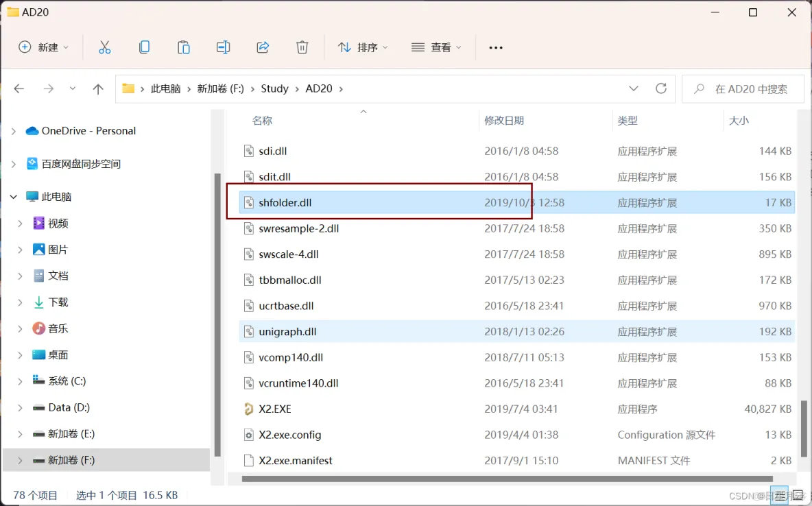Click the 桌面 desktop icon
The width and height of the screenshot is (812, 506).
39,354
